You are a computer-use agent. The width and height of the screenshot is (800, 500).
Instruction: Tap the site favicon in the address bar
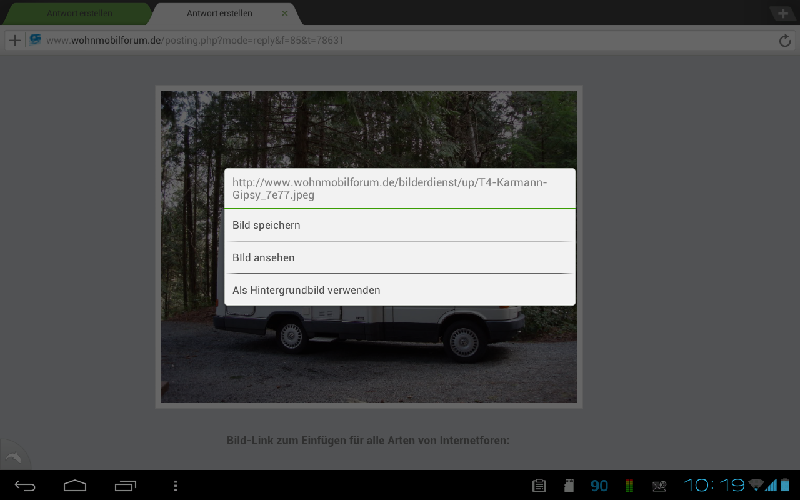[36, 40]
